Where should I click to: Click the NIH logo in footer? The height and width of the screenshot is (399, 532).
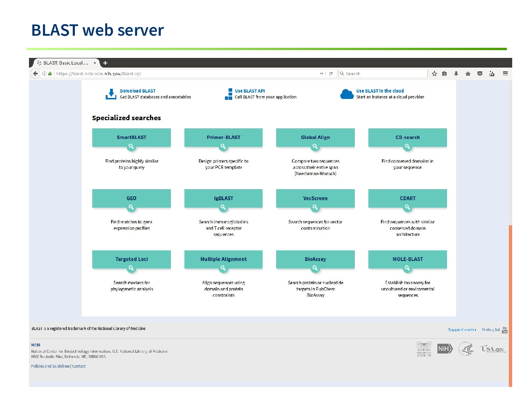tap(445, 349)
